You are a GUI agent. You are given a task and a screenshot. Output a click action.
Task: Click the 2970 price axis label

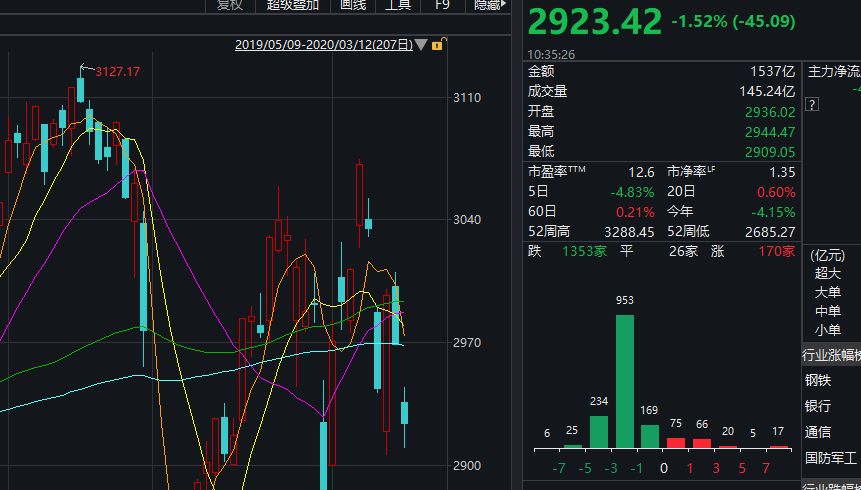467,343
